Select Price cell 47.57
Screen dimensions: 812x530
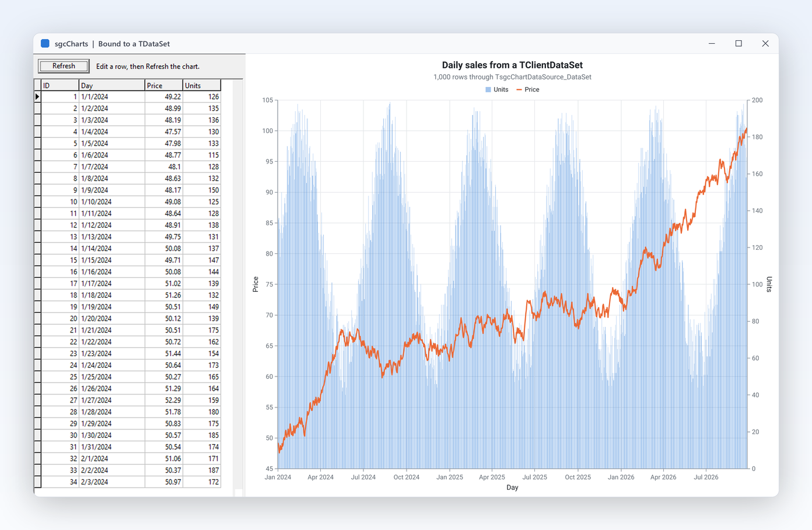pos(164,132)
